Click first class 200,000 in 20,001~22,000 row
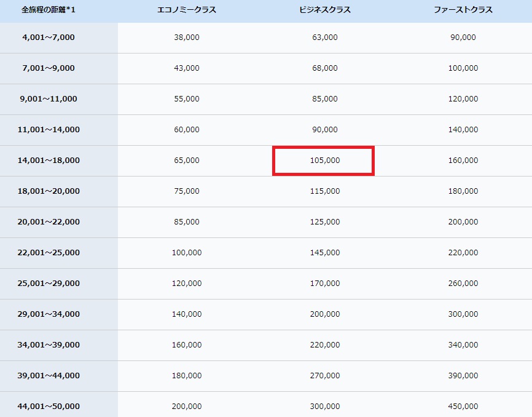This screenshot has width=532, height=417. point(463,222)
